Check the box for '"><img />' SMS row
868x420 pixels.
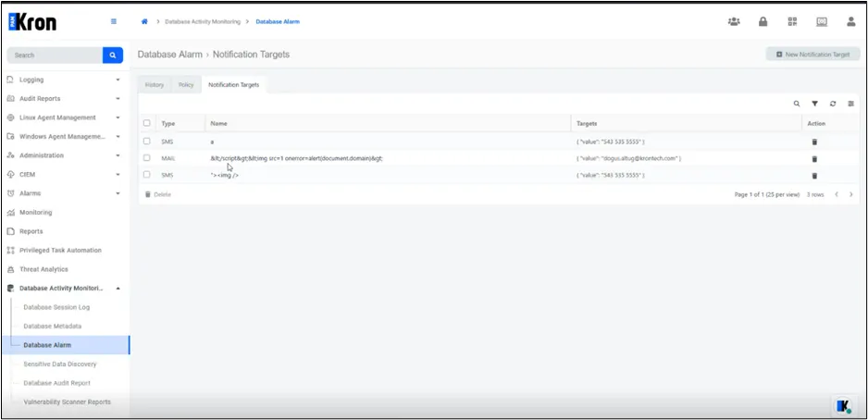(147, 174)
